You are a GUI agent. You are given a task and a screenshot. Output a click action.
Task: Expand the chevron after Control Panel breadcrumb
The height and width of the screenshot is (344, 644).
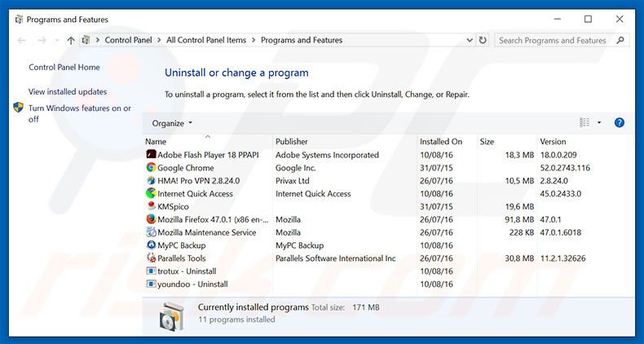coord(159,40)
